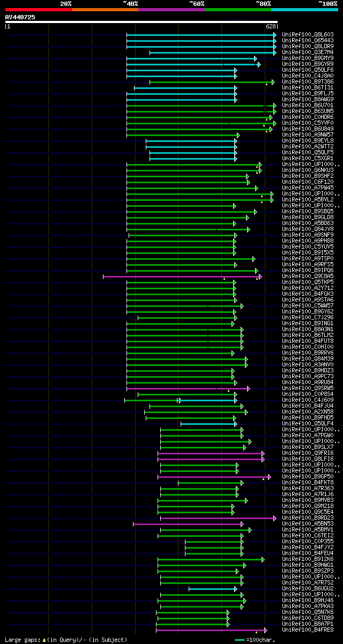Click label UniRef100_A9TSP0
This screenshot has height=644, width=343.
click(x=307, y=258)
